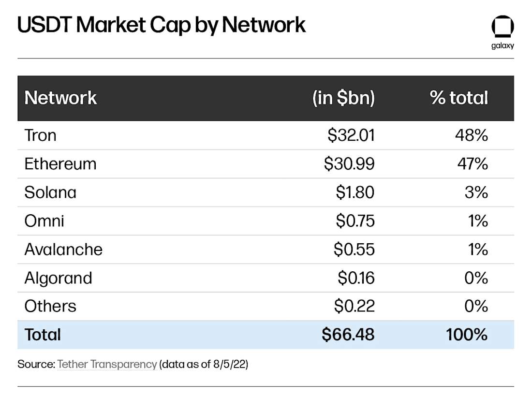Select the % total column header
This screenshot has height=397, width=532.
458,98
